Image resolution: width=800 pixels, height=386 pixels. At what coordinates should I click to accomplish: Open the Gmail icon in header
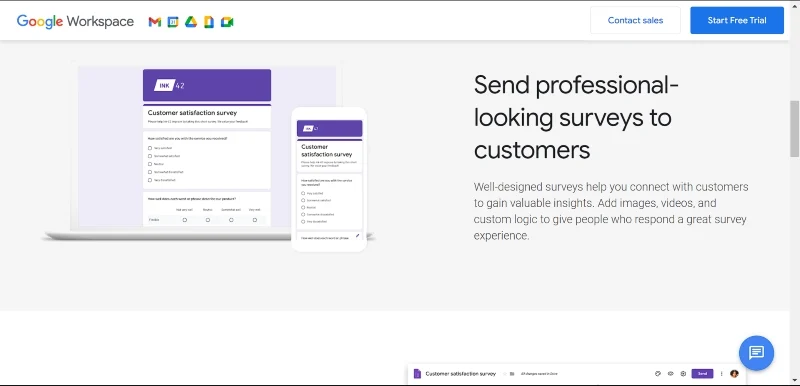click(x=155, y=22)
